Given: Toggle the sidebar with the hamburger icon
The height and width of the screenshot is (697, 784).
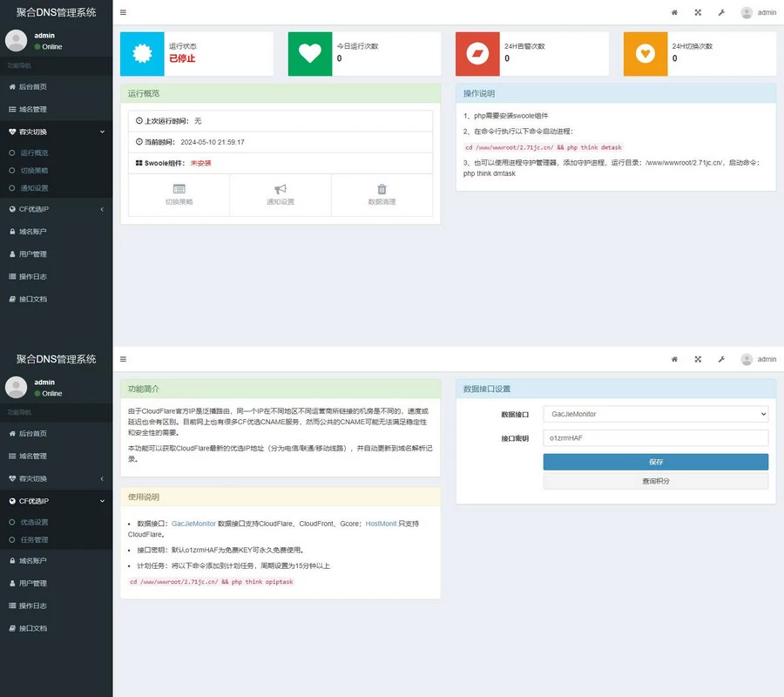Looking at the screenshot, I should coord(123,13).
